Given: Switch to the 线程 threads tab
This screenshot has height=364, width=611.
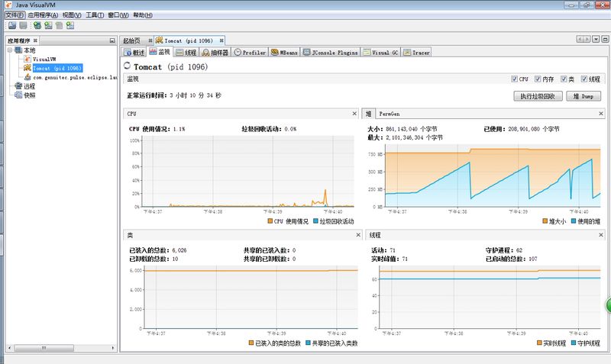Looking at the screenshot, I should click(x=186, y=52).
